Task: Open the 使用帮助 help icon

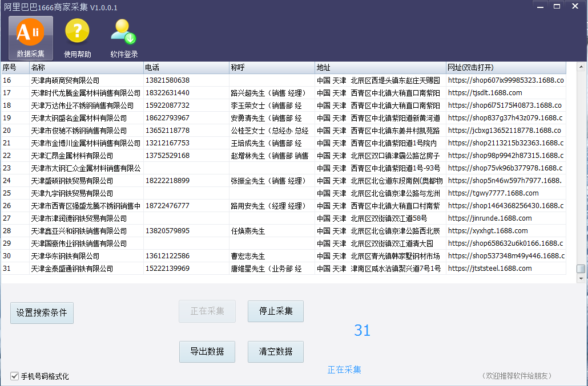Action: [x=77, y=38]
